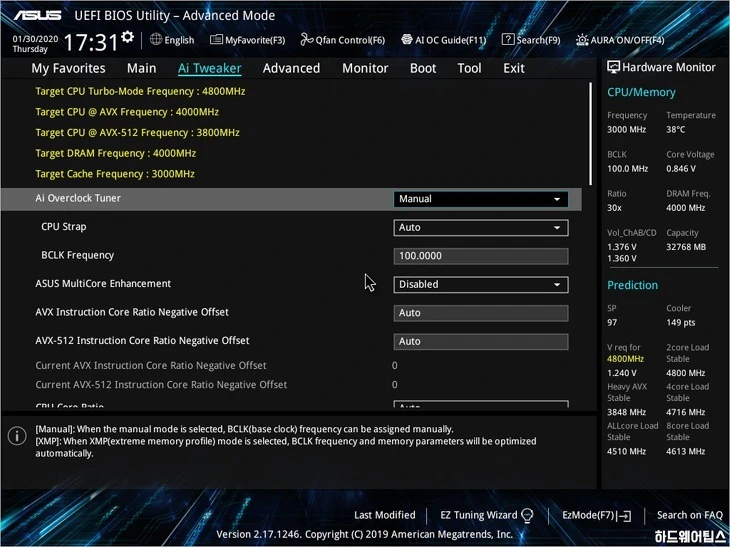Open the partially visible CPU Core Ratio dropdown
This screenshot has width=730, height=547.
(x=480, y=404)
